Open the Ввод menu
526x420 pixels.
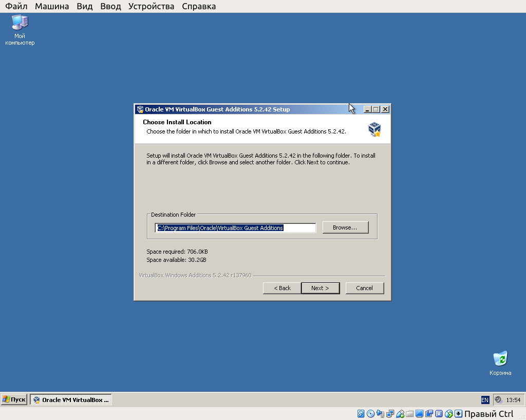point(111,6)
